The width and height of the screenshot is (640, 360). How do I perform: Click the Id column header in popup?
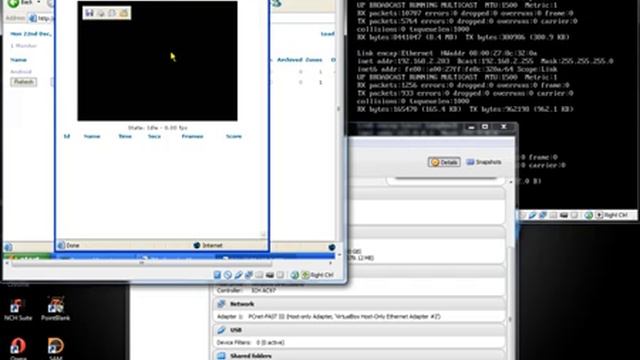(67, 136)
